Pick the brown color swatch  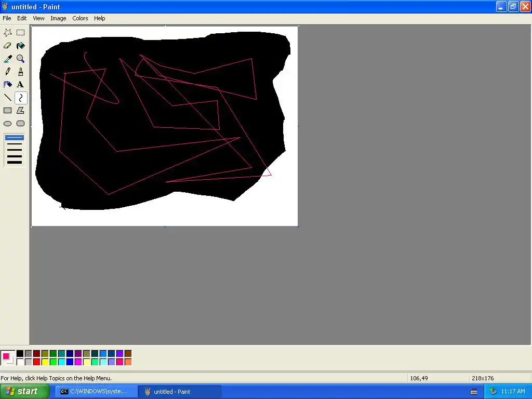(128, 354)
